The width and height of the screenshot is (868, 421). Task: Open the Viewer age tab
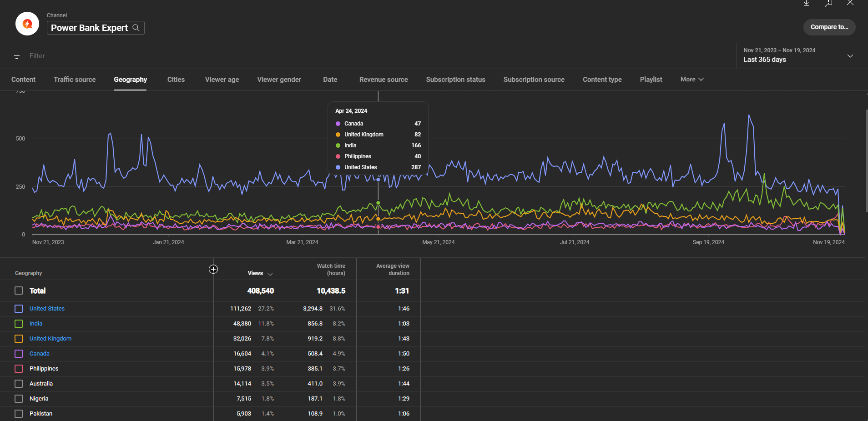(x=222, y=80)
